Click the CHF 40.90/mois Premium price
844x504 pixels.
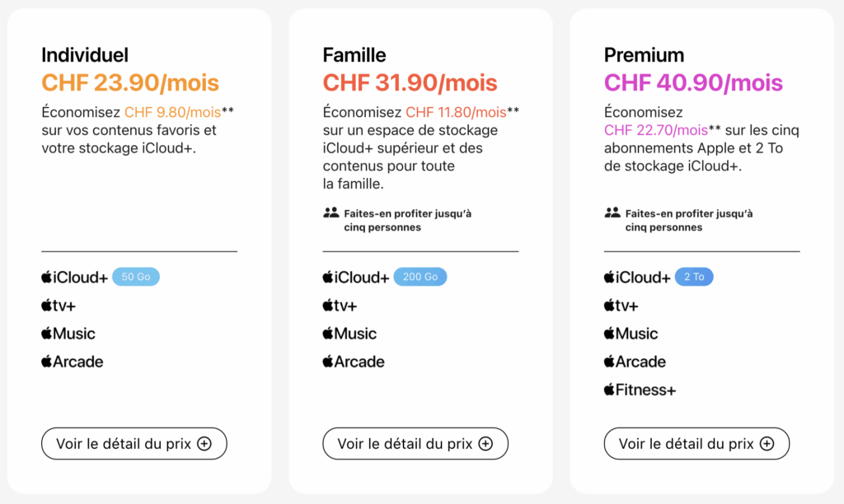[693, 82]
